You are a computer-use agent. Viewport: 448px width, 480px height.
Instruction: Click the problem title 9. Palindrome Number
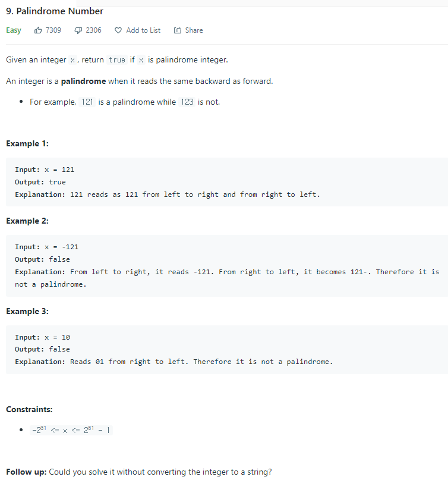54,11
